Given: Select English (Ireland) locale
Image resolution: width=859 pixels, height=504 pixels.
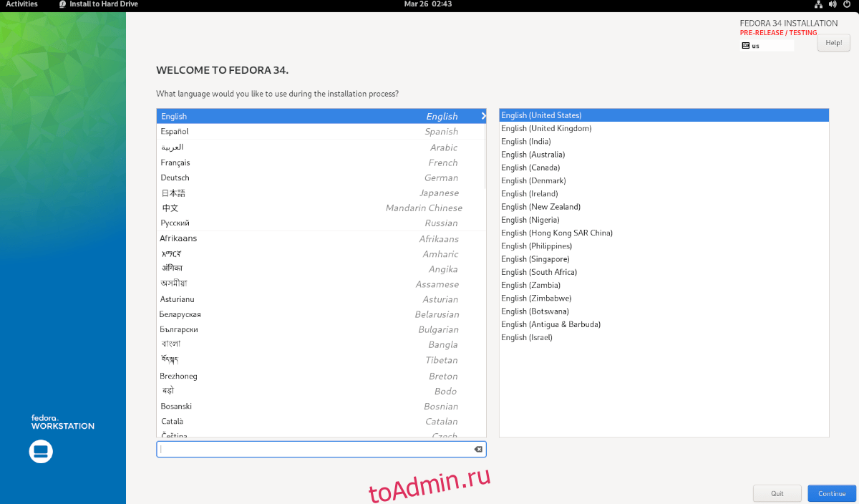Looking at the screenshot, I should click(664, 193).
